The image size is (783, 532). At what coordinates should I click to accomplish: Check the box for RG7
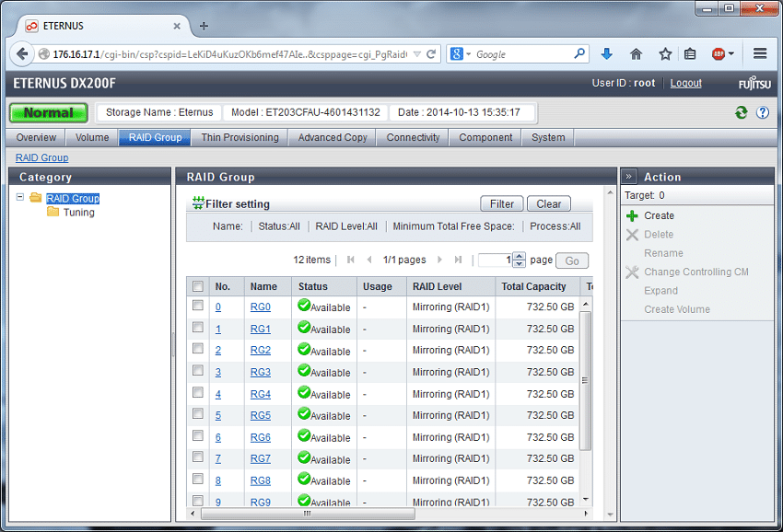click(198, 457)
